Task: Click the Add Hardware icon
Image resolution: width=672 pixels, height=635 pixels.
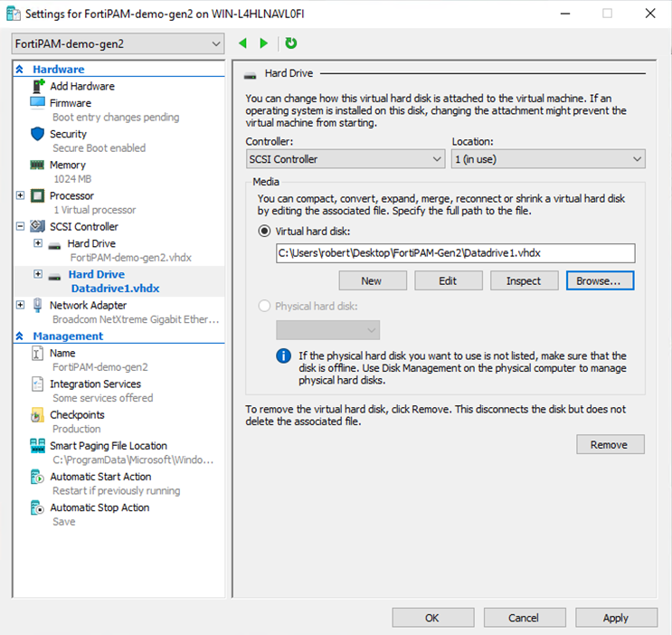Action: tap(38, 86)
